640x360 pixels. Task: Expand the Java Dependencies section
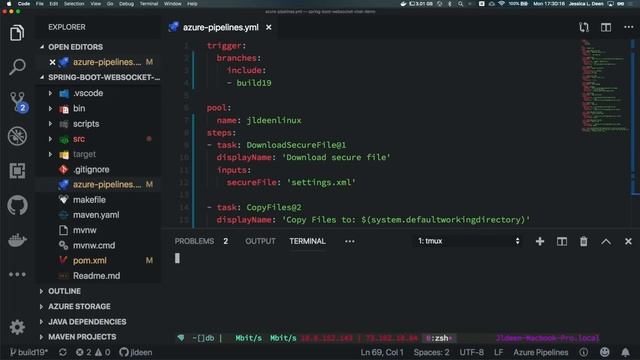87,322
